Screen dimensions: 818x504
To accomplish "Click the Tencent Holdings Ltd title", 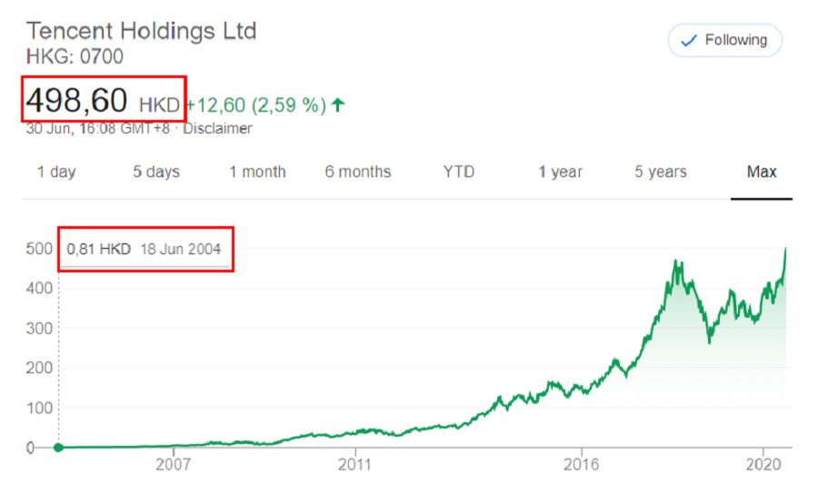I will point(140,31).
